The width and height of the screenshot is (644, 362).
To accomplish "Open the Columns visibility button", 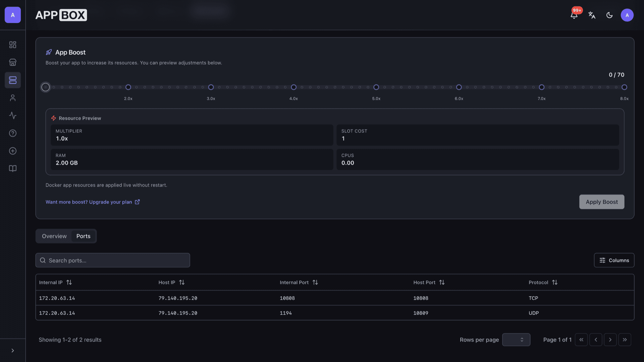I will point(614,260).
